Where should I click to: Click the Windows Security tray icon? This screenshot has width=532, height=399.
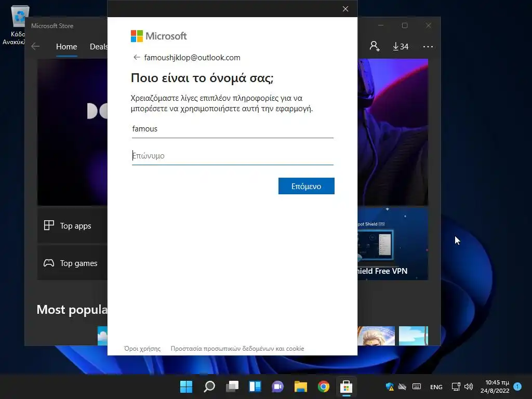(390, 387)
